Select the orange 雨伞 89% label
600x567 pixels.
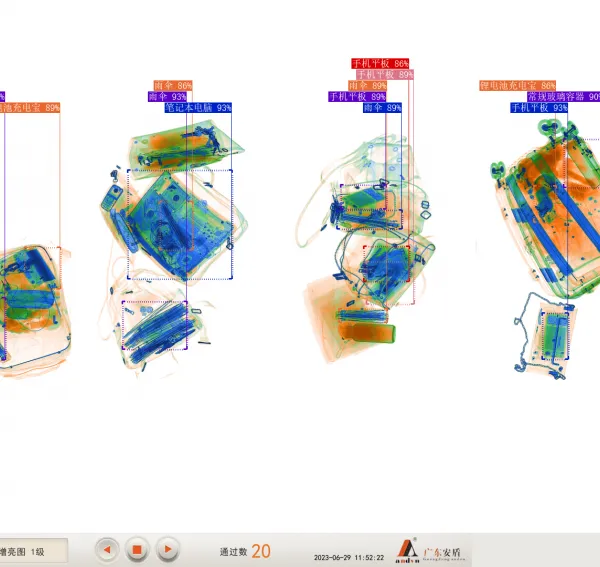pos(367,85)
